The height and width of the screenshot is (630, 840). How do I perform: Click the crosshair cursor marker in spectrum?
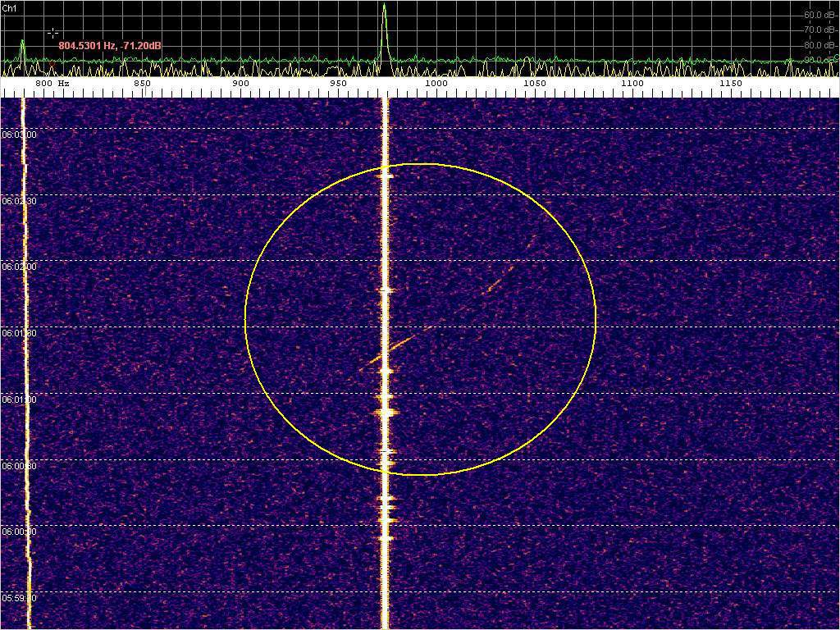point(53,33)
